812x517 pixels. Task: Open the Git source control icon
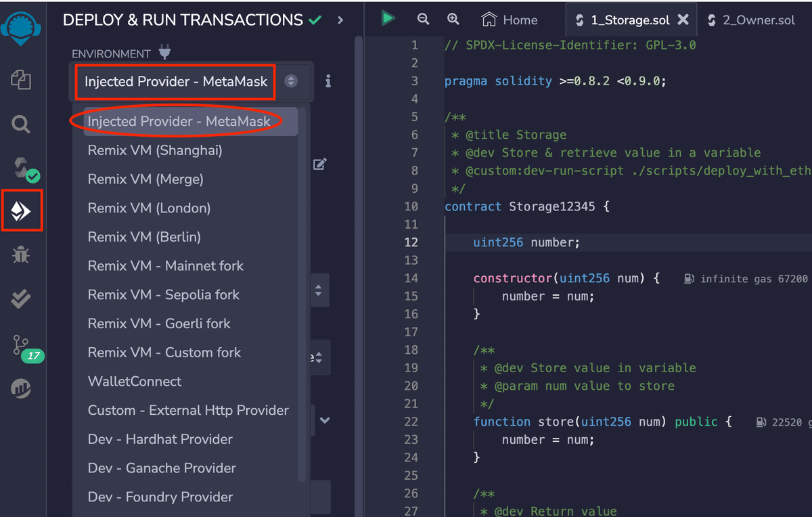pyautogui.click(x=21, y=344)
